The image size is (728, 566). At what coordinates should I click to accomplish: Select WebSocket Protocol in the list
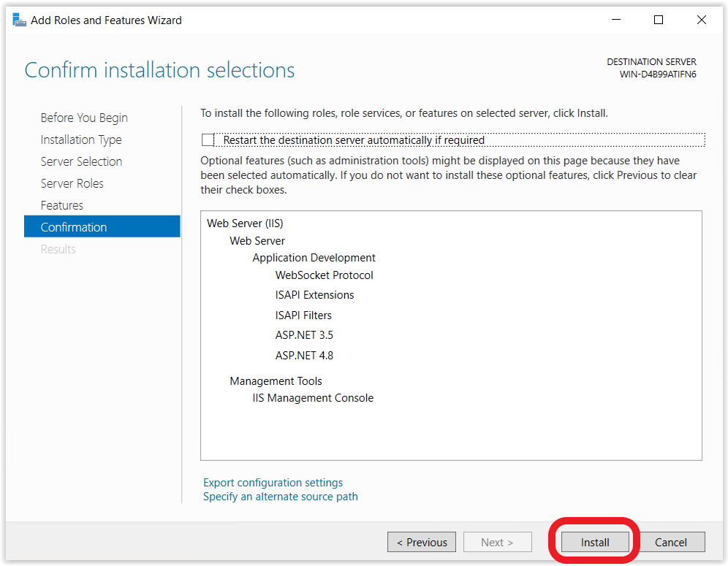tap(324, 275)
